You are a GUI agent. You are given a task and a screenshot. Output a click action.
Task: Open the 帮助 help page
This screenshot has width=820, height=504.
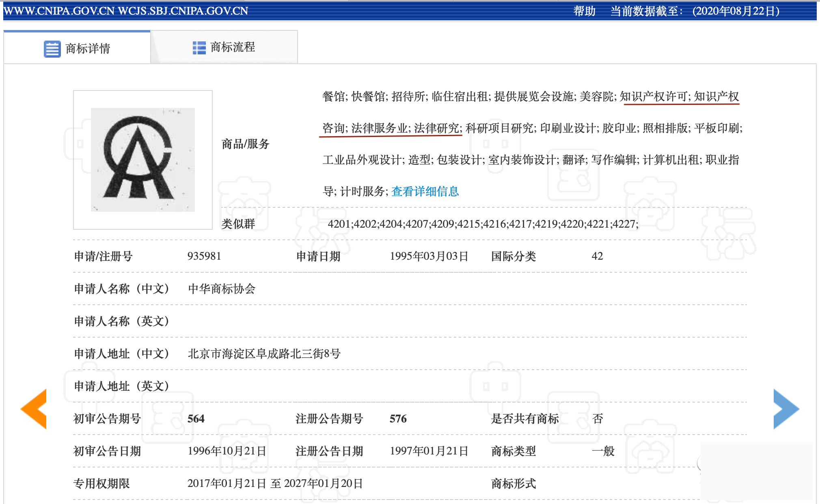(x=584, y=11)
